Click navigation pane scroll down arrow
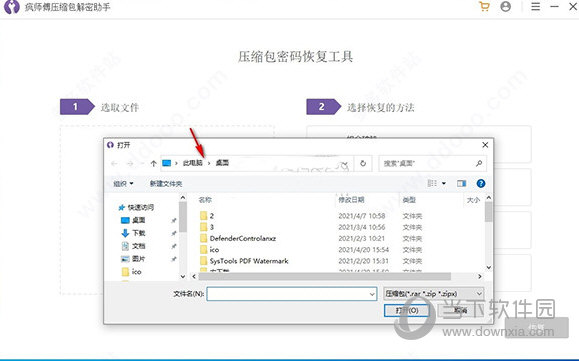This screenshot has width=579, height=361. click(x=183, y=276)
